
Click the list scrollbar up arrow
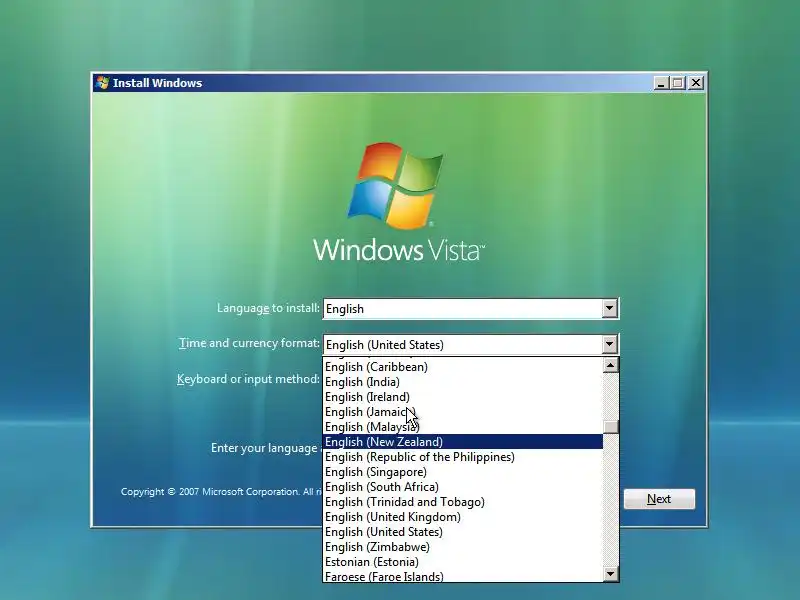tap(611, 365)
